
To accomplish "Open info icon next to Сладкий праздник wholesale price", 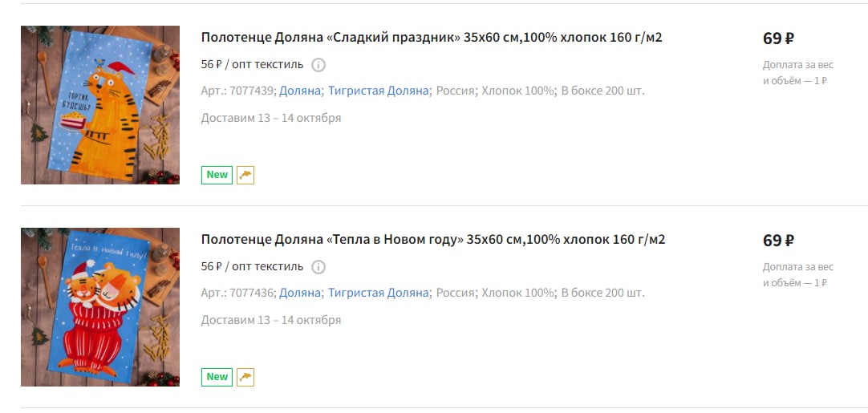I will (318, 65).
